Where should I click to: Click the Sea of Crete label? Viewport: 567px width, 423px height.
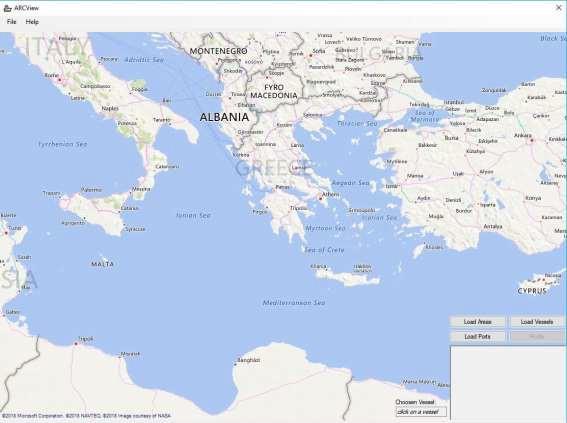click(x=324, y=250)
